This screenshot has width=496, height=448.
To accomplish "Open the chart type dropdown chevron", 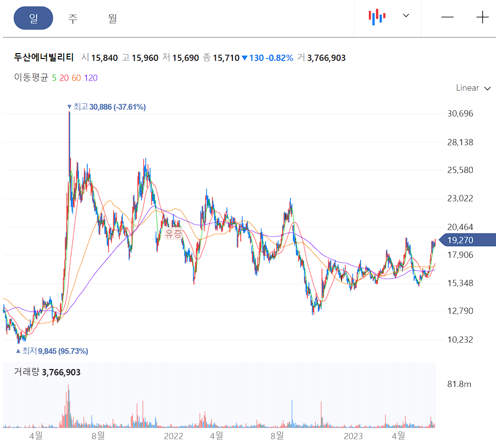I will coord(406,16).
